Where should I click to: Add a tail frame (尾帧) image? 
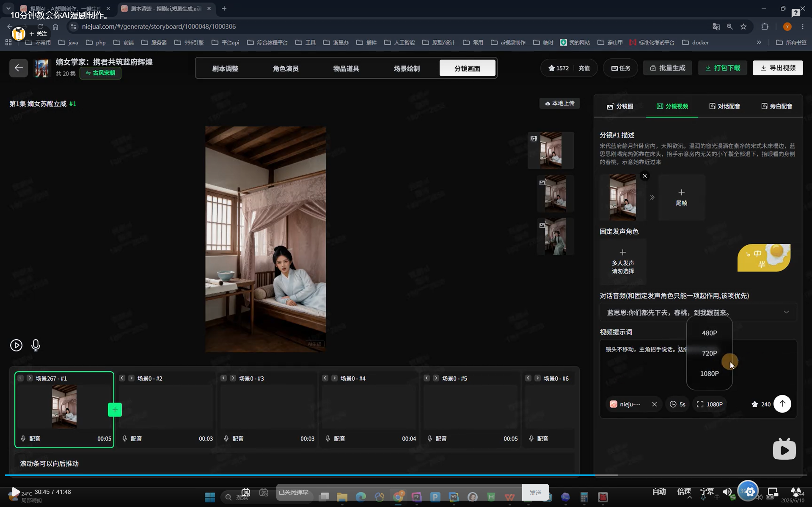pyautogui.click(x=681, y=197)
